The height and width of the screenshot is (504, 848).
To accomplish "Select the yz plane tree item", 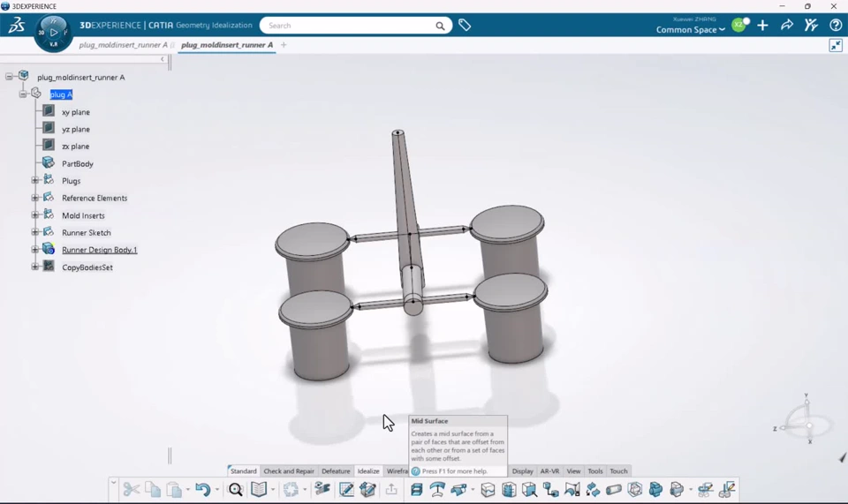I will tap(76, 129).
